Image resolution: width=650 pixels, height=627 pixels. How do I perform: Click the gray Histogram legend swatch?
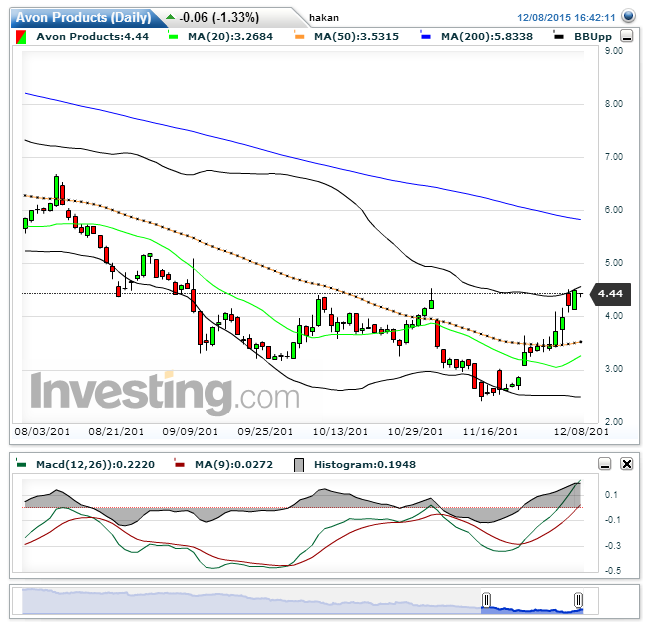pos(298,465)
